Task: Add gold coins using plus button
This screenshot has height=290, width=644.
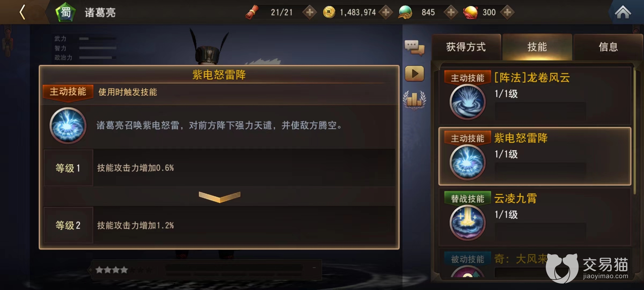Action: [386, 12]
